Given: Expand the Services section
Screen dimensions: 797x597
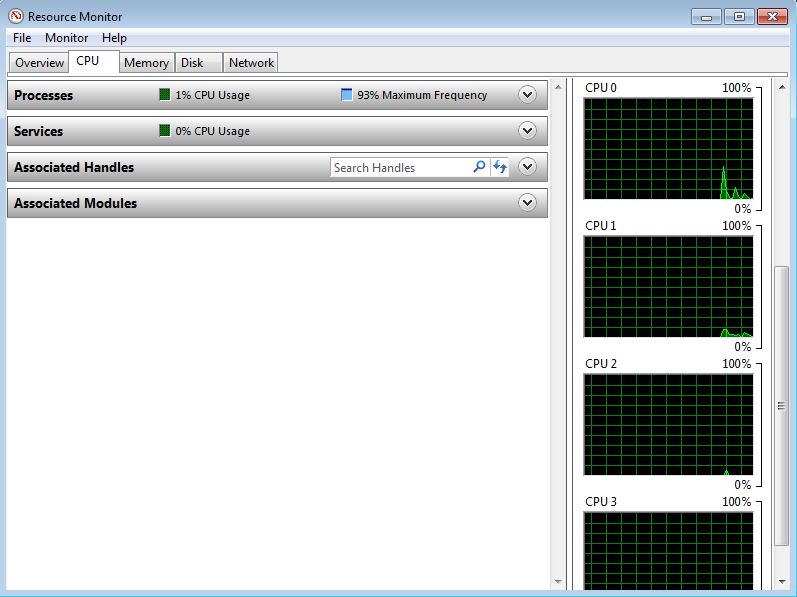Looking at the screenshot, I should tap(528, 131).
